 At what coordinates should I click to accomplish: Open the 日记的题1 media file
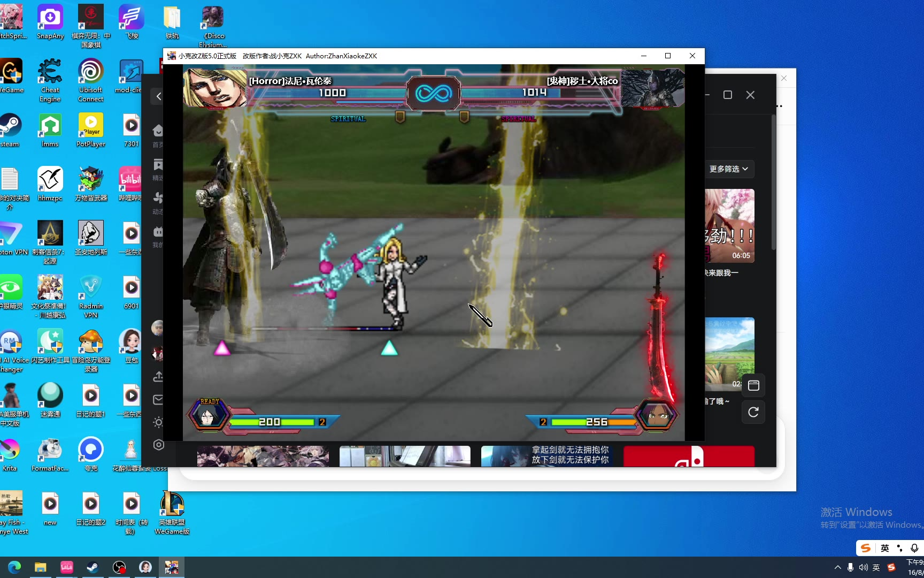click(91, 400)
